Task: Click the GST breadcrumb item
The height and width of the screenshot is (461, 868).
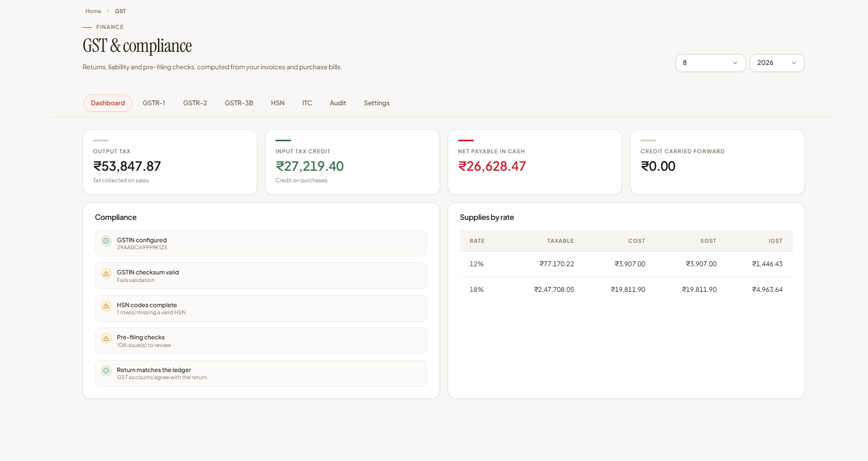Action: (120, 11)
